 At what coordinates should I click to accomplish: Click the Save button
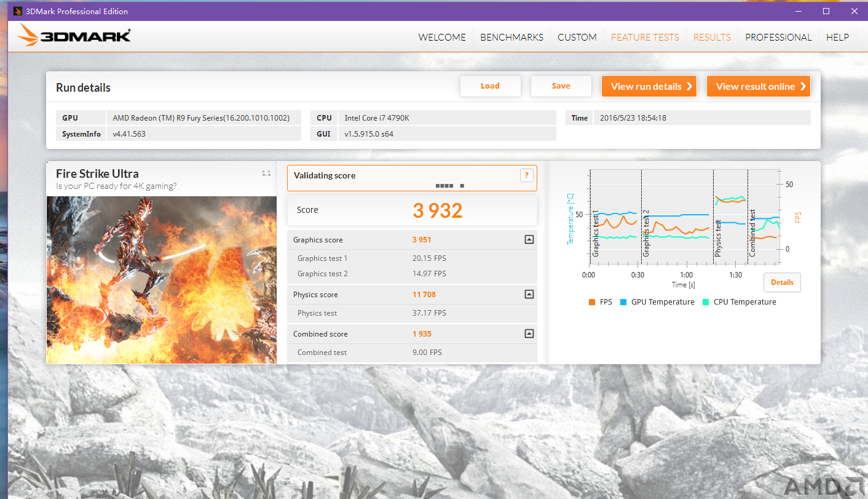coord(561,86)
